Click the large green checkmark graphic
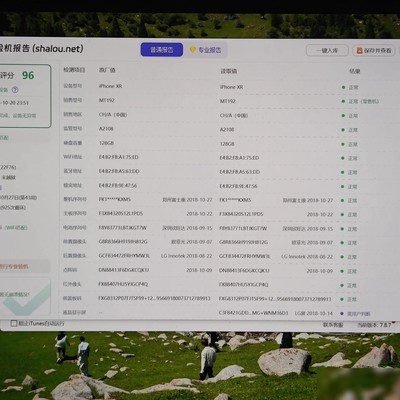Image resolution: width=400 pixels, height=400 pixels. (27, 301)
